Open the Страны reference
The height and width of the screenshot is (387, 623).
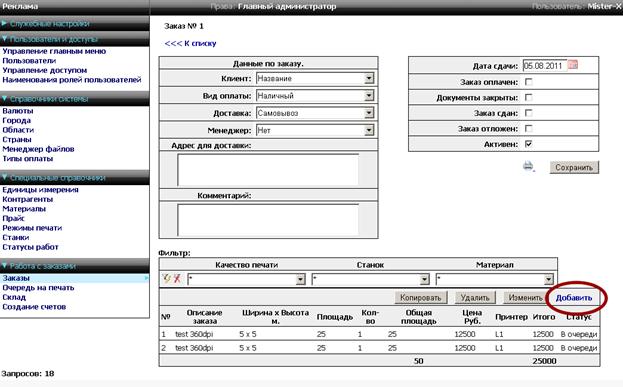[x=17, y=139]
